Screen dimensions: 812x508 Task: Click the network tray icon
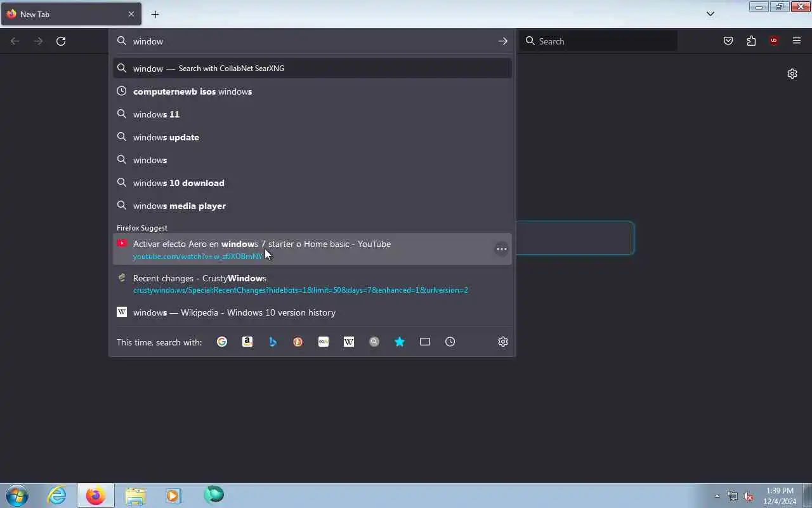pyautogui.click(x=733, y=496)
